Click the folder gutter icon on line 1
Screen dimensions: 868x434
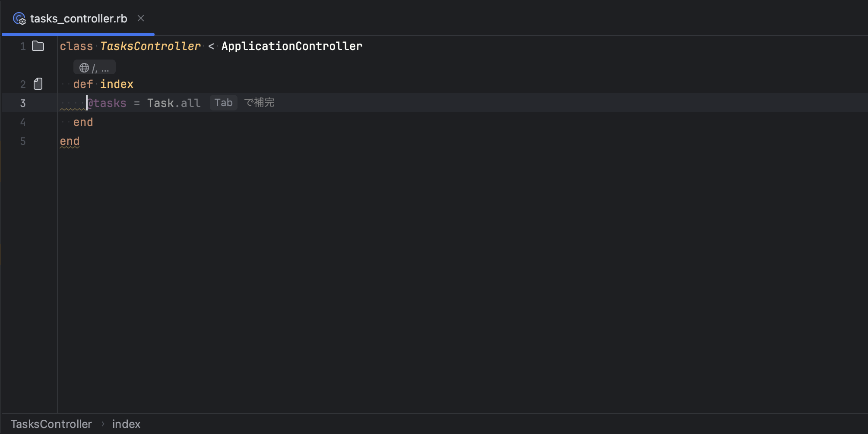pyautogui.click(x=38, y=46)
